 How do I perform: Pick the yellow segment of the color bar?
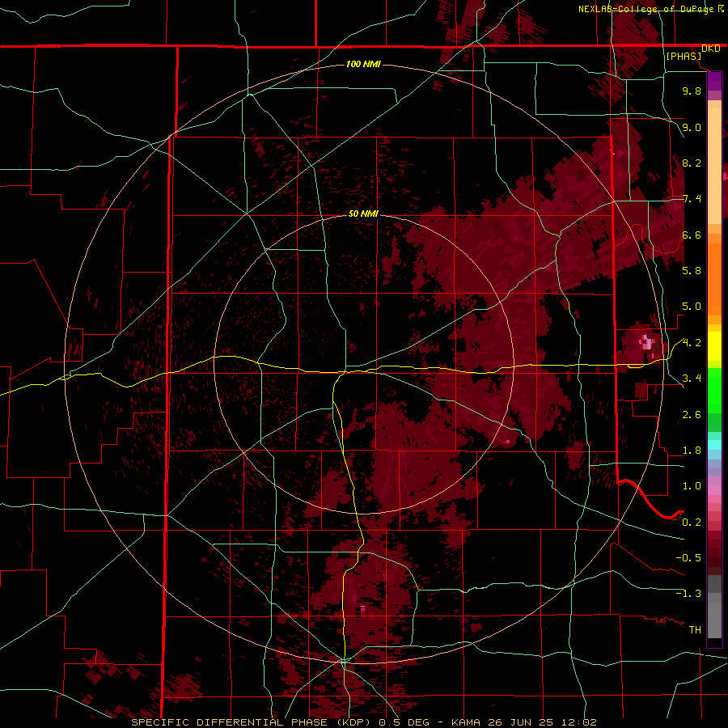714,346
